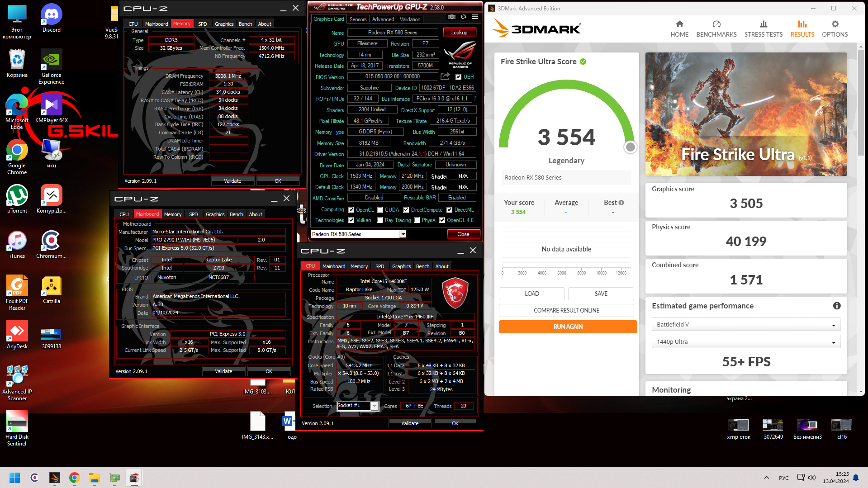
Task: Click the score gauge end knob
Action: (x=630, y=147)
